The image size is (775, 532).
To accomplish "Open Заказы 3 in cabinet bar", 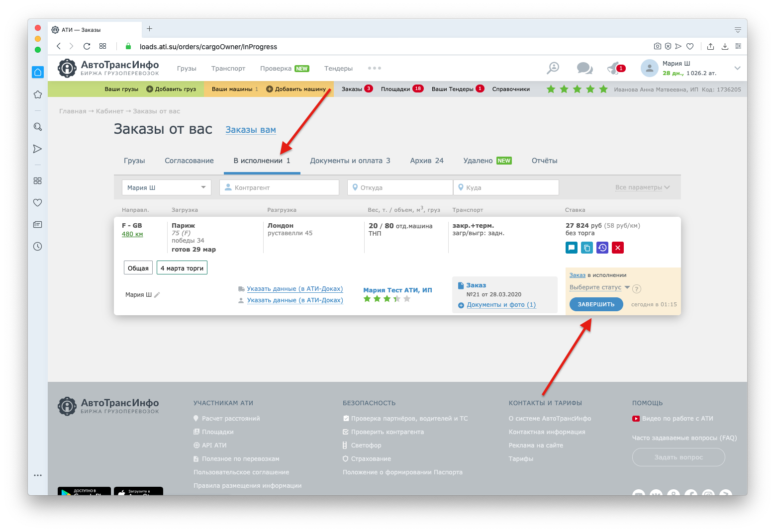I will coord(357,89).
